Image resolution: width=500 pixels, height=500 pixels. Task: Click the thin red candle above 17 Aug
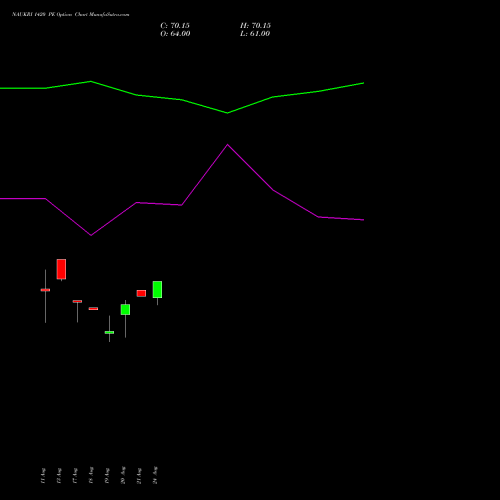[x=77, y=301]
